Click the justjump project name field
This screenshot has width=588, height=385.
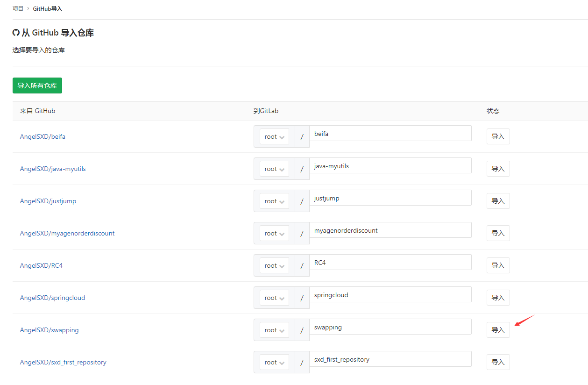pos(390,198)
